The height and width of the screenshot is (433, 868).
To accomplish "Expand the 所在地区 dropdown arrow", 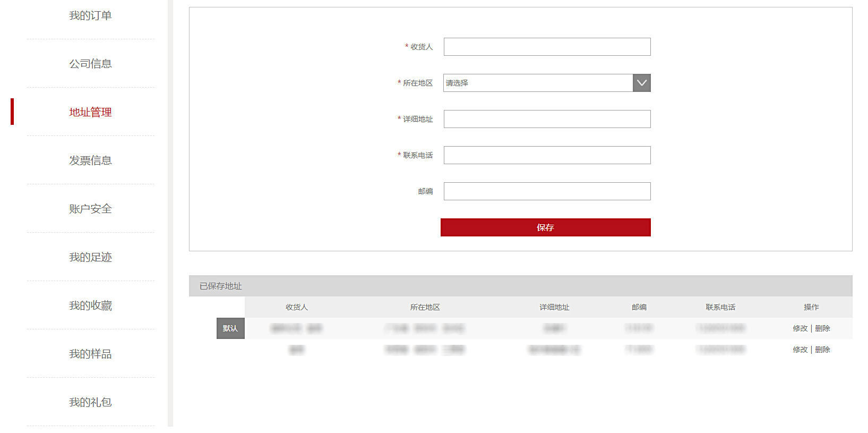I will coord(641,83).
